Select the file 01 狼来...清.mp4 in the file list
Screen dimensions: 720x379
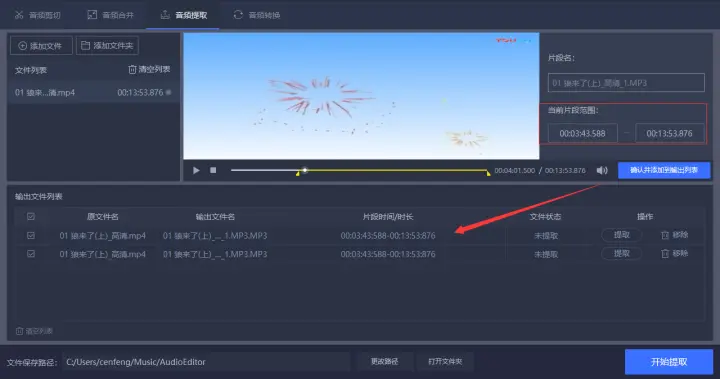[93, 92]
